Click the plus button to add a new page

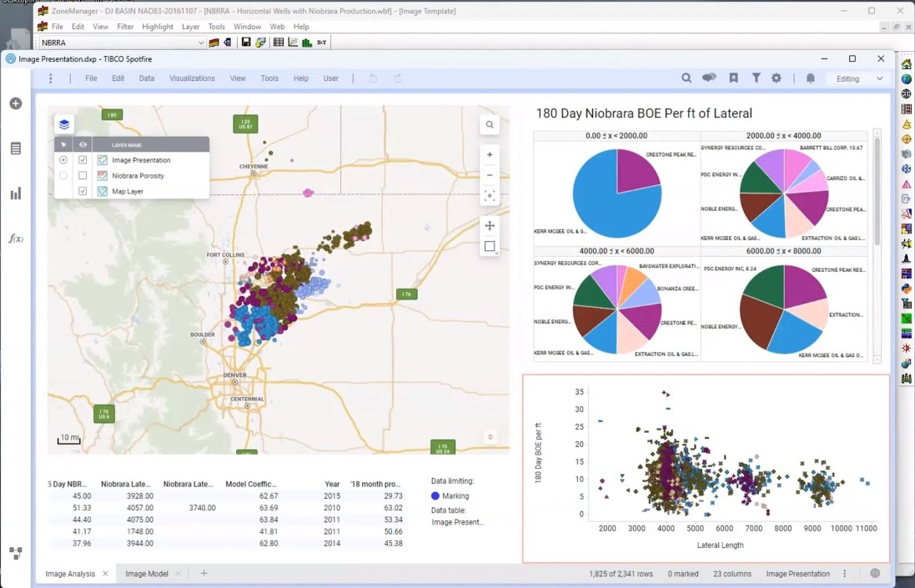pos(204,574)
